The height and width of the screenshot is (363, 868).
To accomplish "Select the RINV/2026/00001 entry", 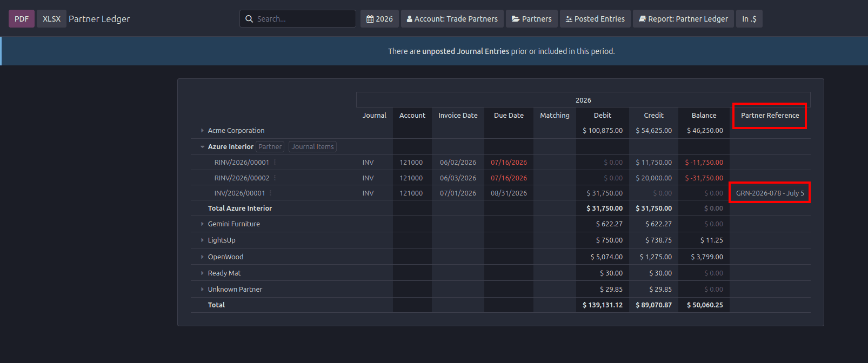I will [x=242, y=163].
